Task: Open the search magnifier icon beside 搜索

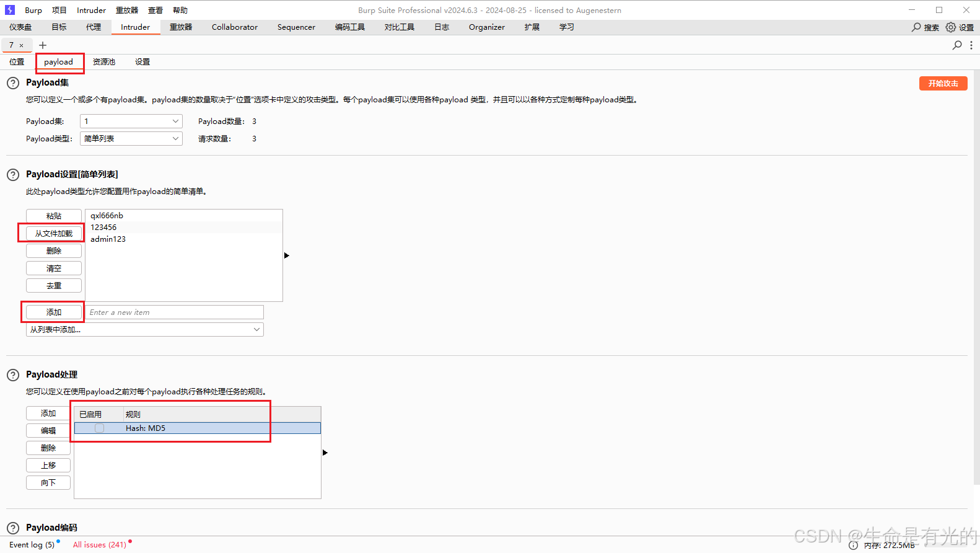Action: (916, 27)
